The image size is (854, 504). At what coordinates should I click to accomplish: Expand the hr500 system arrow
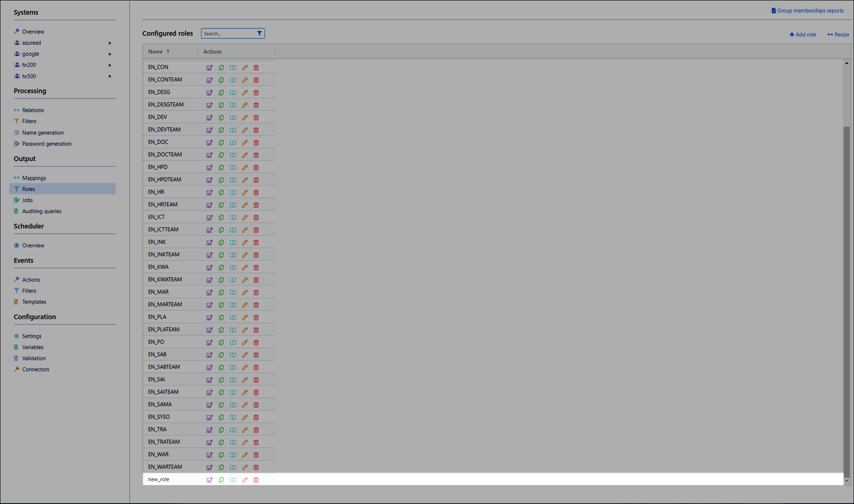[110, 77]
